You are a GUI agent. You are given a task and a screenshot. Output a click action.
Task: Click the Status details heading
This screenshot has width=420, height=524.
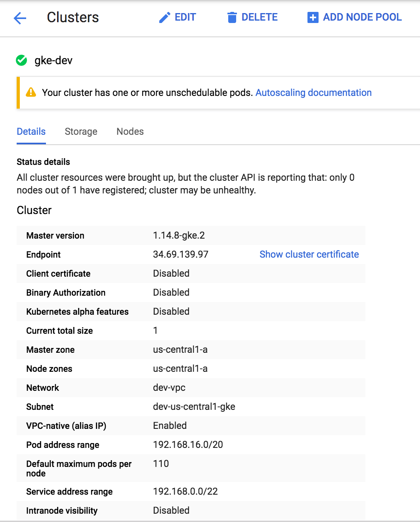coord(43,162)
